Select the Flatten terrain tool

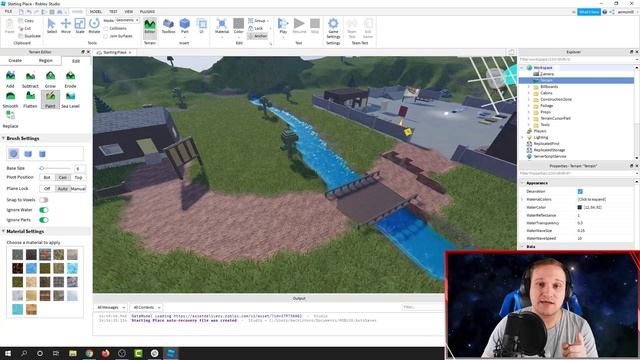point(30,99)
